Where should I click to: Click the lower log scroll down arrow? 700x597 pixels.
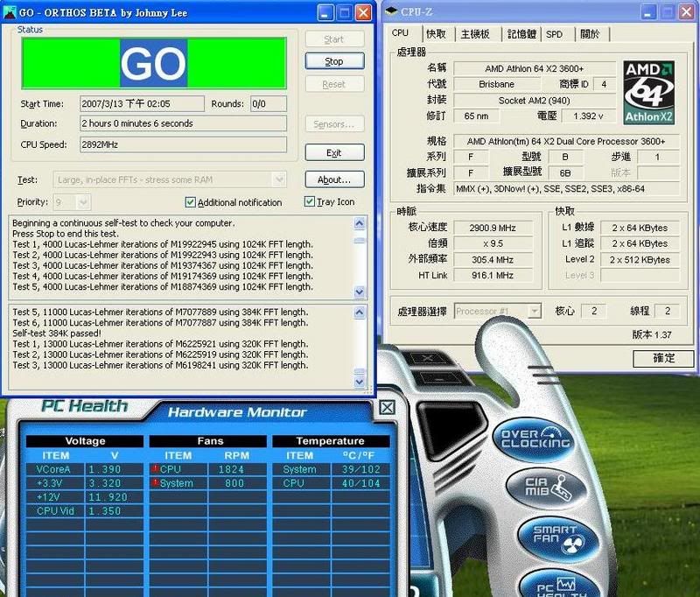pos(360,382)
